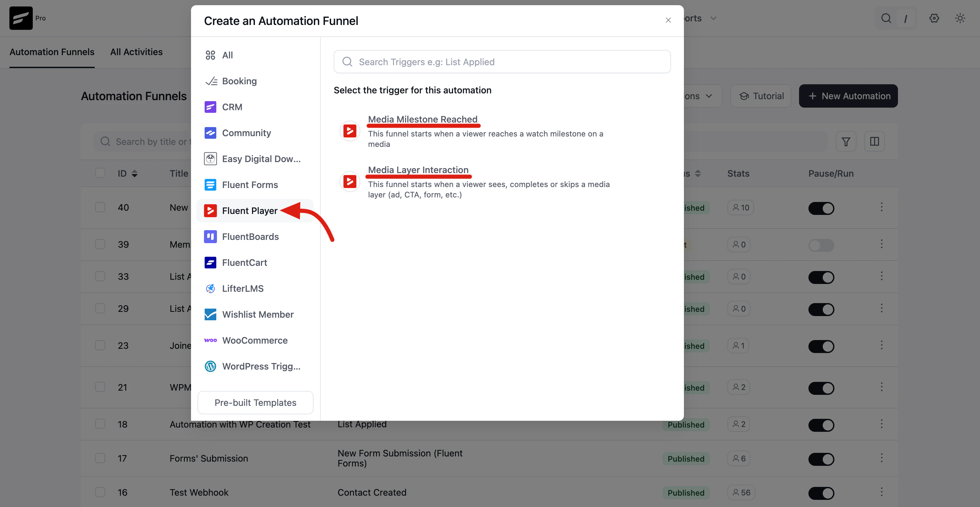Open the Booking trigger category
The width and height of the screenshot is (980, 507).
pyautogui.click(x=255, y=81)
